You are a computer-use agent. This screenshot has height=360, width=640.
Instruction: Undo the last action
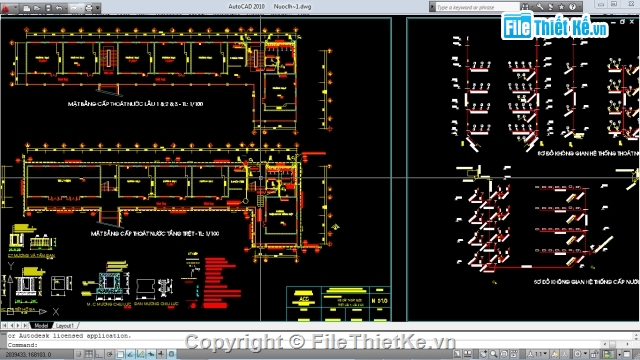59,8
